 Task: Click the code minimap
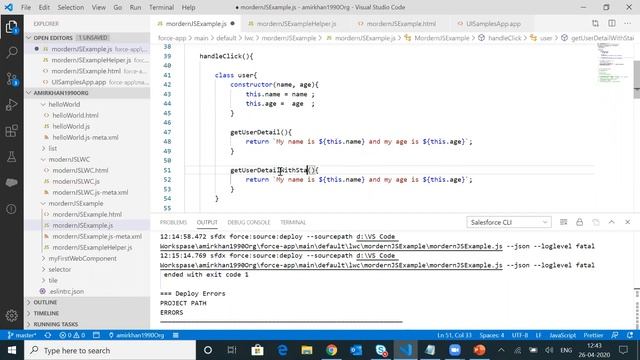[613, 63]
